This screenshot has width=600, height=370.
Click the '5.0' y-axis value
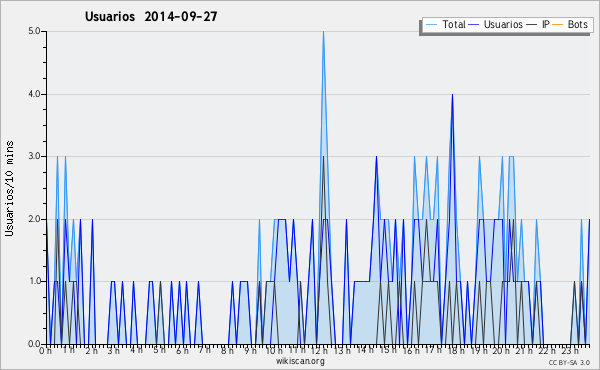click(x=34, y=31)
